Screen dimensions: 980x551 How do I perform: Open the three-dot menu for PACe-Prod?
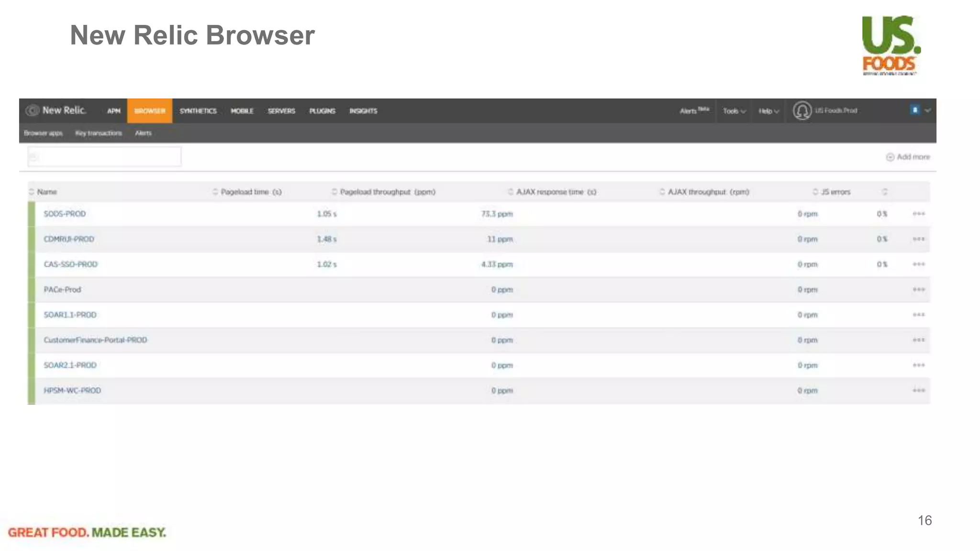(x=918, y=289)
